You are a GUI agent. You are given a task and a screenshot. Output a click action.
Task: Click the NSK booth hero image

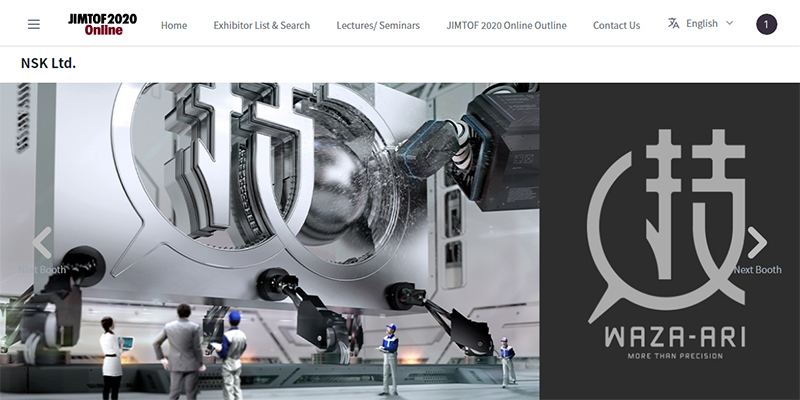269,242
